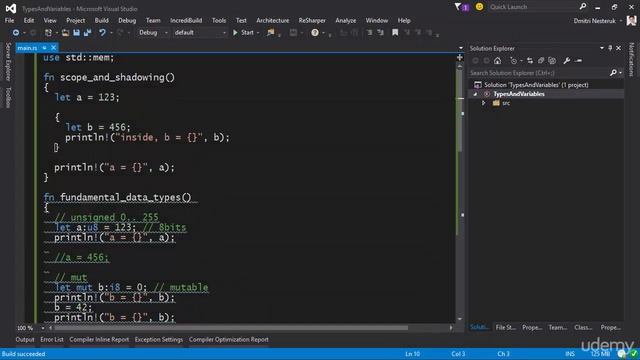Select the Solution 'TypesAndVariables' row
640x360 pixels.
[546, 85]
